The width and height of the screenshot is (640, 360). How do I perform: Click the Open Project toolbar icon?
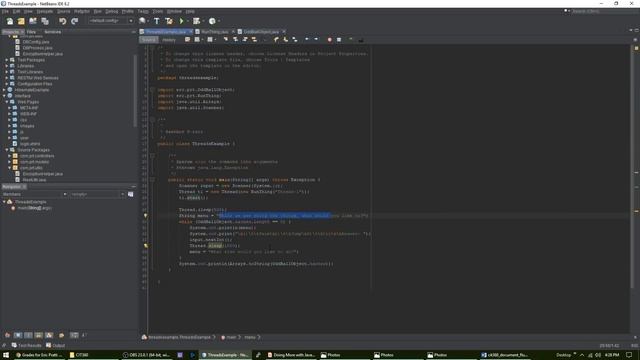pos(33,21)
